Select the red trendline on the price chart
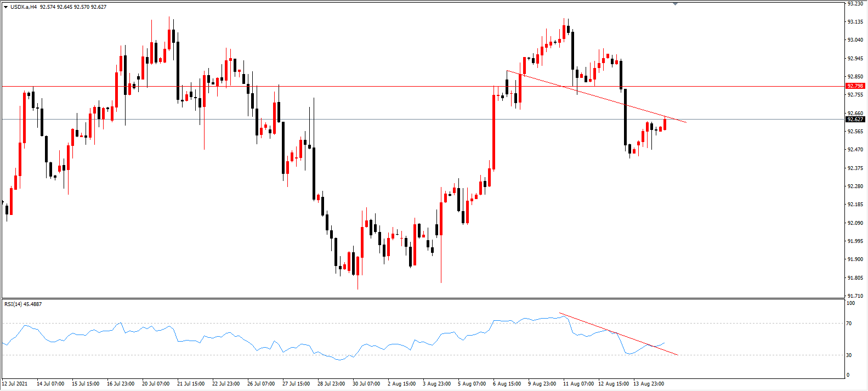This screenshot has width=868, height=391. 597,97
